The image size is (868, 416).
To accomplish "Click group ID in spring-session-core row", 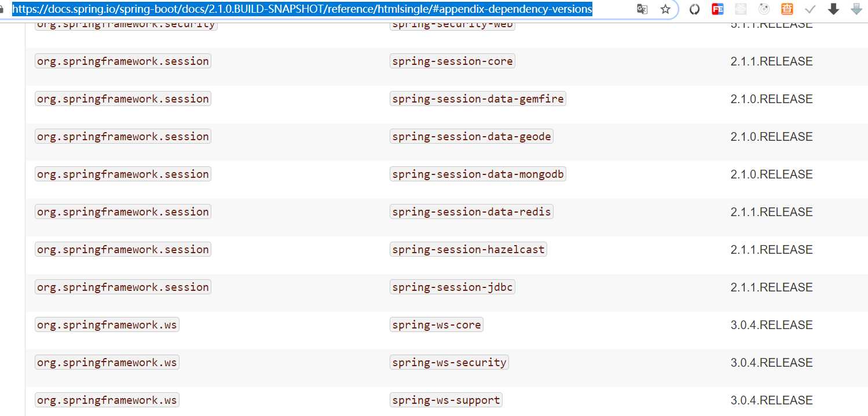I will point(123,61).
